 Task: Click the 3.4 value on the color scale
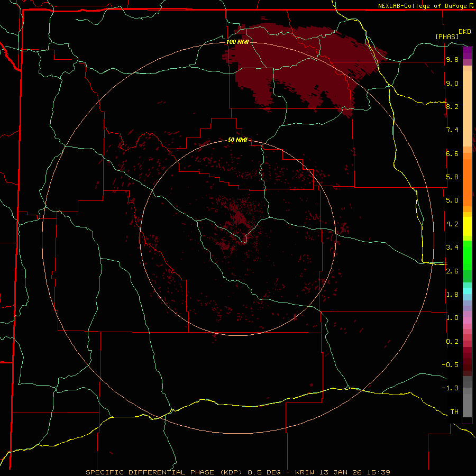[x=452, y=248]
